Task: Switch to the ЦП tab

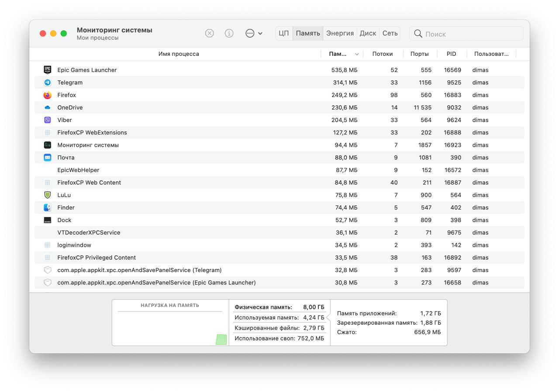Action: click(x=284, y=33)
